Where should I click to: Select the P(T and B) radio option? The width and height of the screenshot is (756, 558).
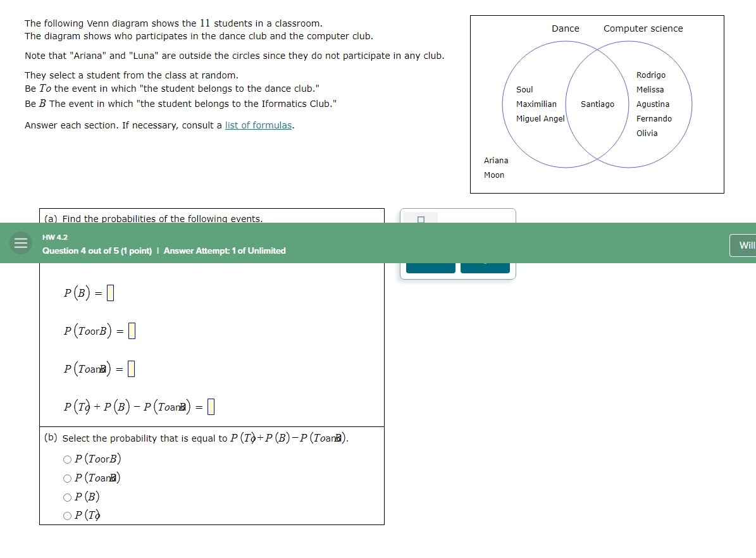point(67,478)
